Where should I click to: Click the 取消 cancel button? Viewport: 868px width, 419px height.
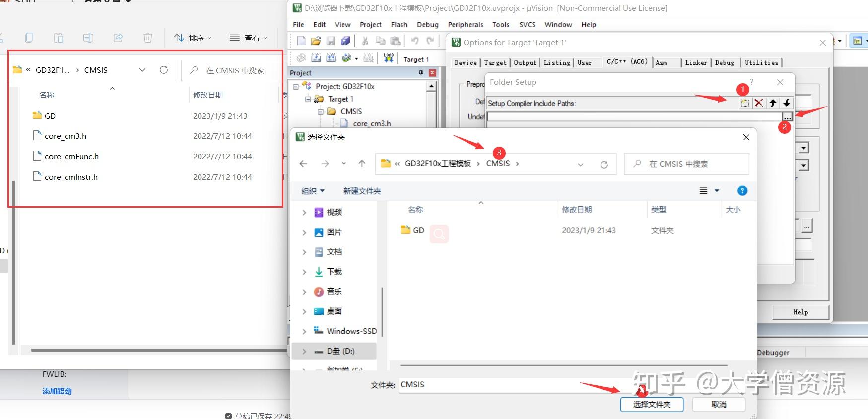[719, 404]
